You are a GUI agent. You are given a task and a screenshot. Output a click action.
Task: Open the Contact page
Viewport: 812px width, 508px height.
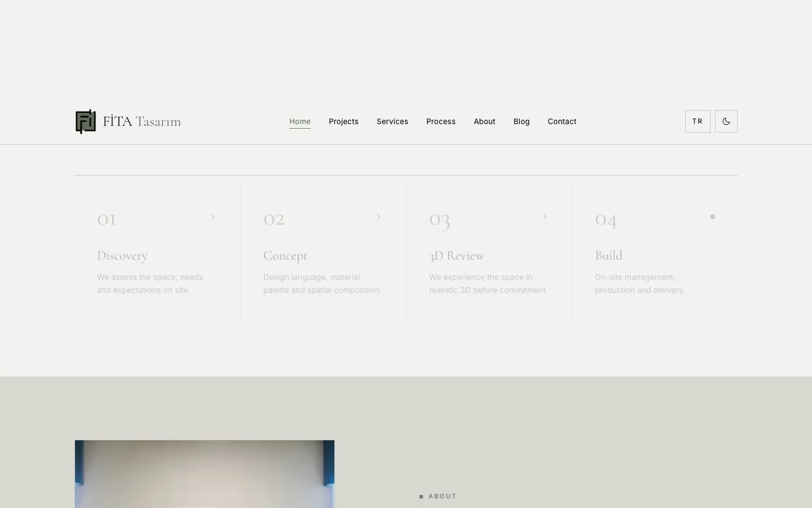tap(562, 121)
